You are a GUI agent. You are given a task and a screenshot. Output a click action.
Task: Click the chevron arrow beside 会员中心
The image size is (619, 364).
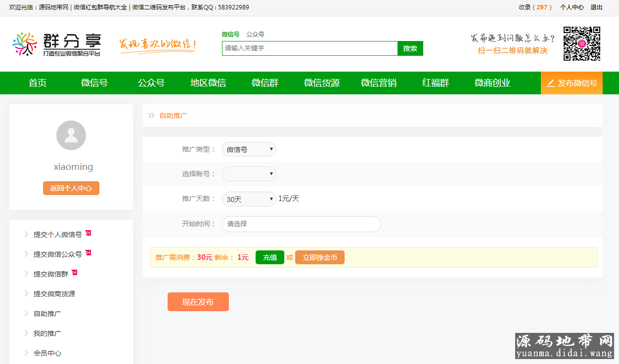click(x=26, y=353)
